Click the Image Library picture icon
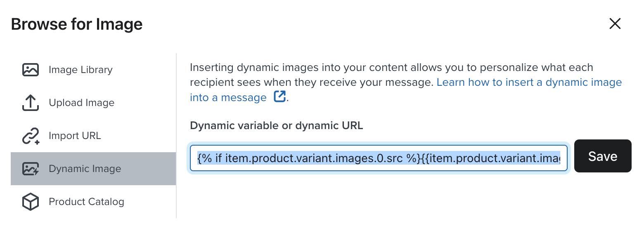This screenshot has width=644, height=231. pyautogui.click(x=30, y=70)
